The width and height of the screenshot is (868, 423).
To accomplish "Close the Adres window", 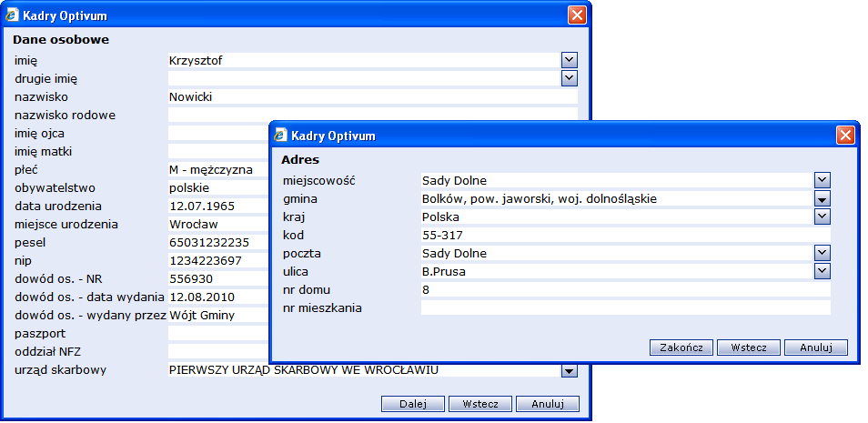I will [x=845, y=136].
